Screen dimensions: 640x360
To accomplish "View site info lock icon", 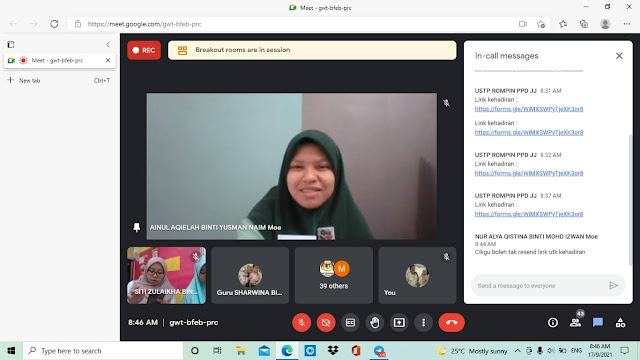I will click(78, 24).
